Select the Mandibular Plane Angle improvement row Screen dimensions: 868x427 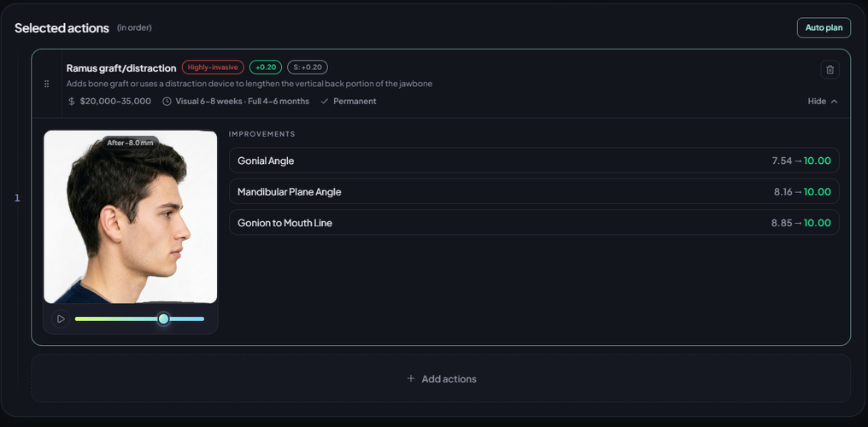click(534, 192)
